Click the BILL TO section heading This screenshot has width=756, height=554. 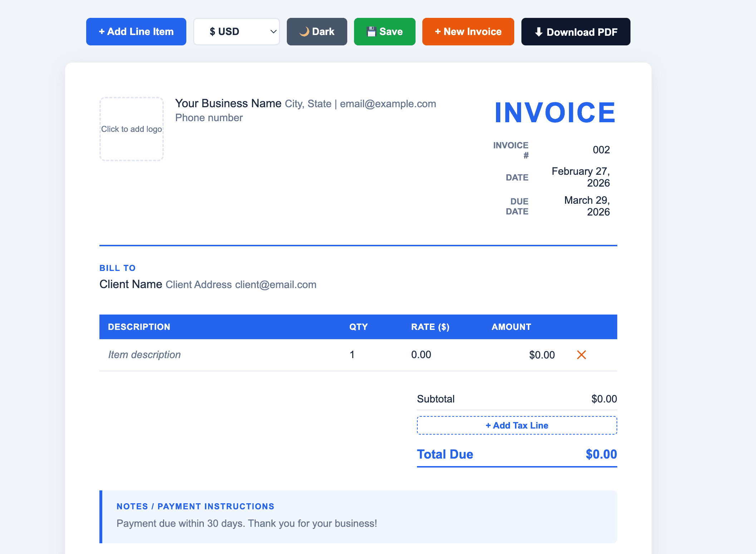117,268
